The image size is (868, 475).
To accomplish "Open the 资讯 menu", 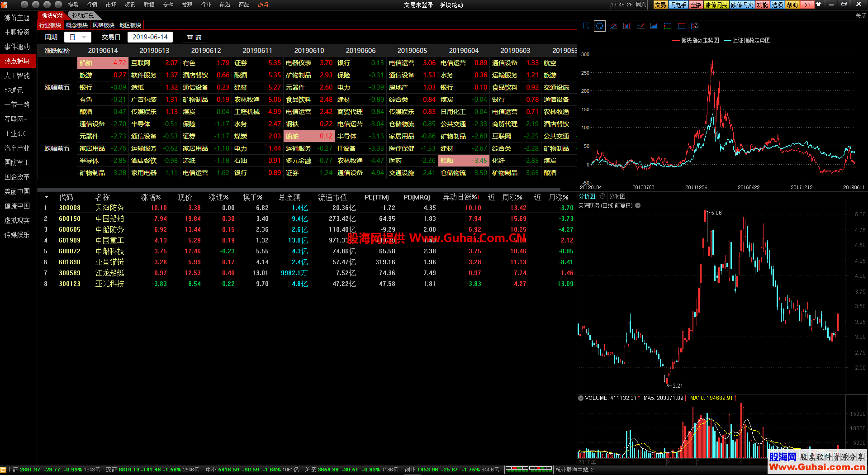I will pyautogui.click(x=130, y=5).
